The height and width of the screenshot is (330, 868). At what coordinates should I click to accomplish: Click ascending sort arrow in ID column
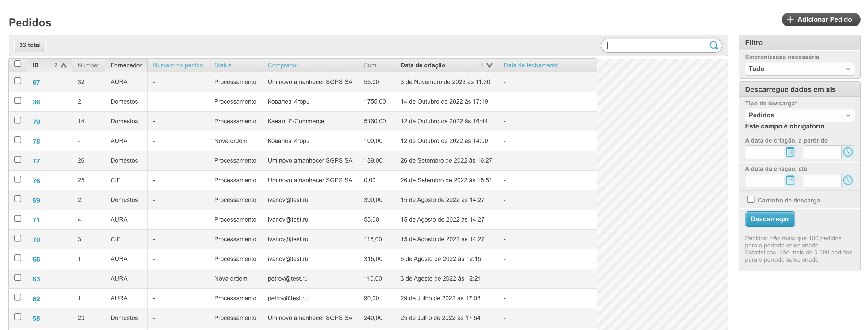click(x=63, y=65)
